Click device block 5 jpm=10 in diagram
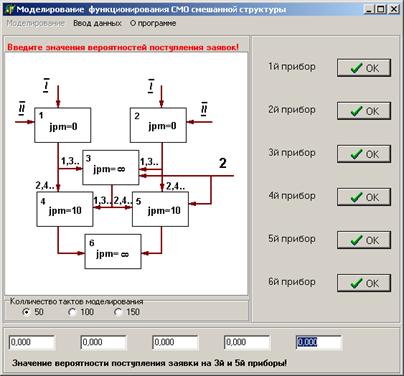Viewport: 404px width, 376px height. pyautogui.click(x=160, y=209)
